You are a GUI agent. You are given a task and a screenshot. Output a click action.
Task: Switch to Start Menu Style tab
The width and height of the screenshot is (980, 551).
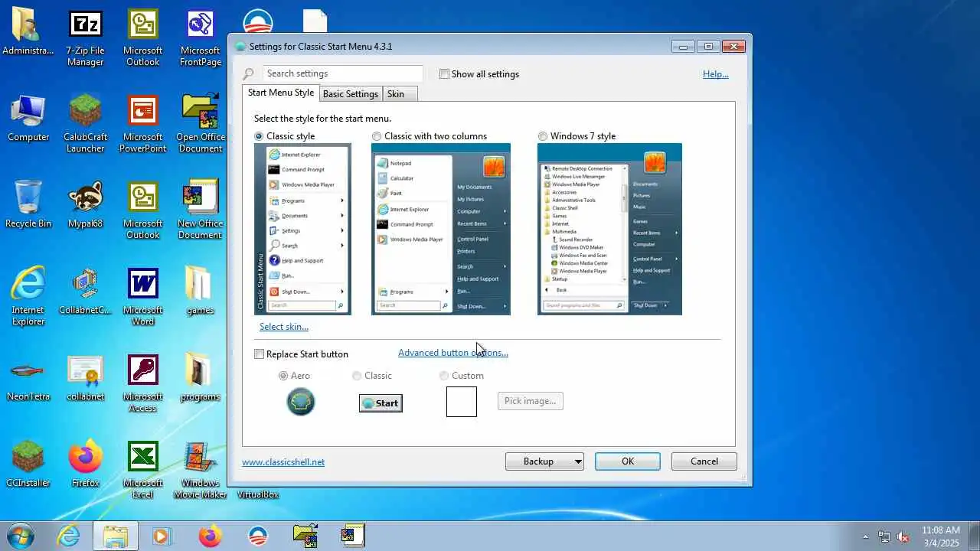tap(280, 93)
